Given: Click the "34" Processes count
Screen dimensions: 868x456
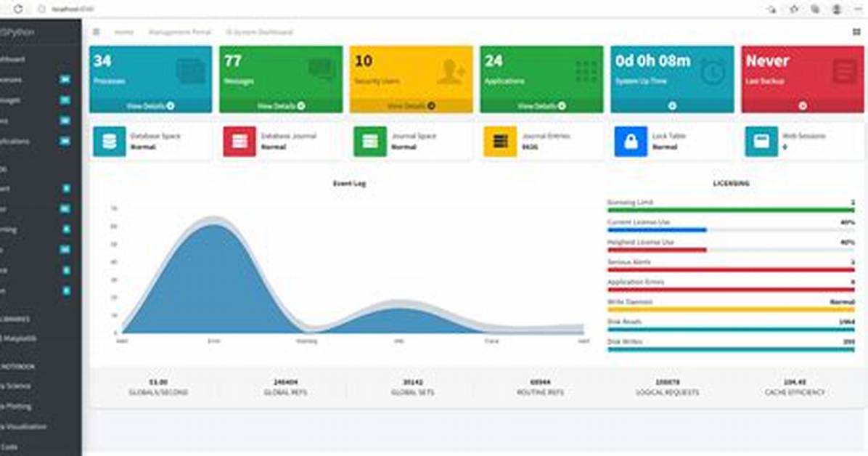Looking at the screenshot, I should point(102,61).
